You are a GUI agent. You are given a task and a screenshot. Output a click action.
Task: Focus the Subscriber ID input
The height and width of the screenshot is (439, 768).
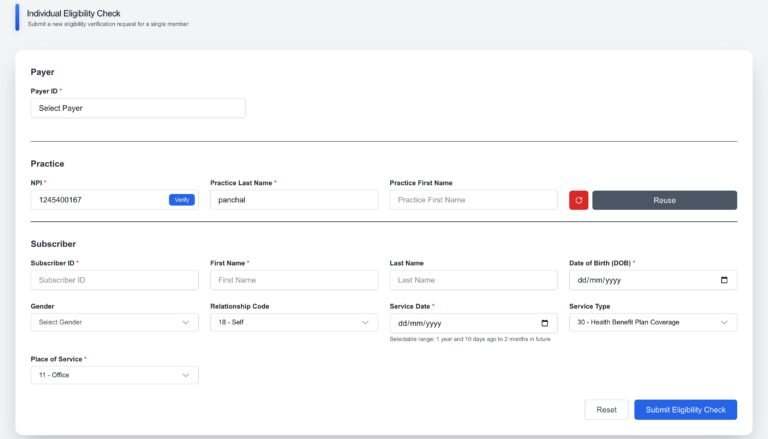point(115,280)
